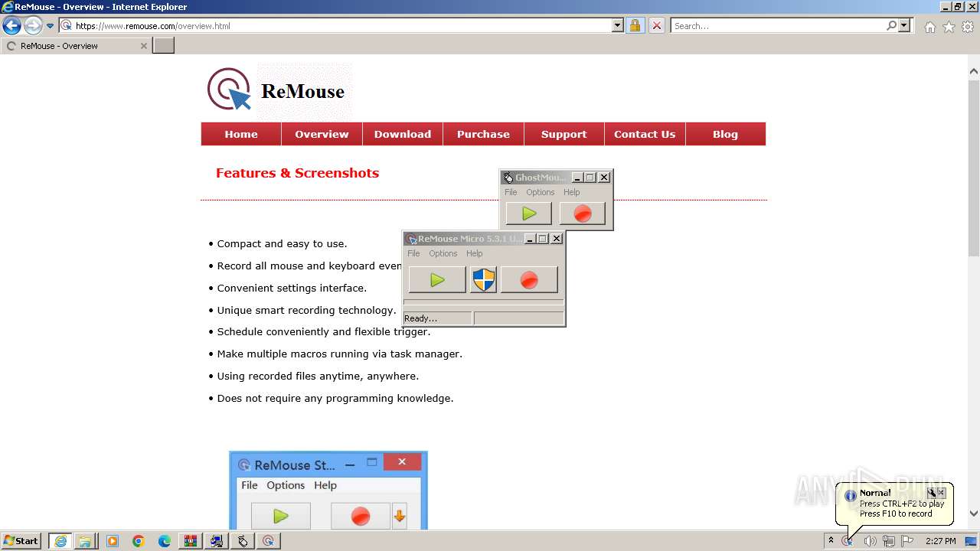
Task: Click the UAC shield button in ReMouse Micro
Action: coord(483,280)
